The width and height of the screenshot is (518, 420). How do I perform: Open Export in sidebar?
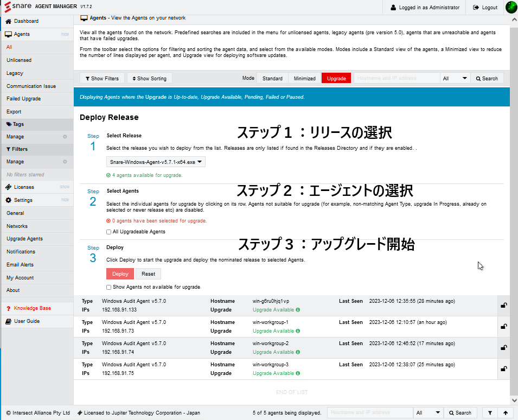(x=14, y=112)
